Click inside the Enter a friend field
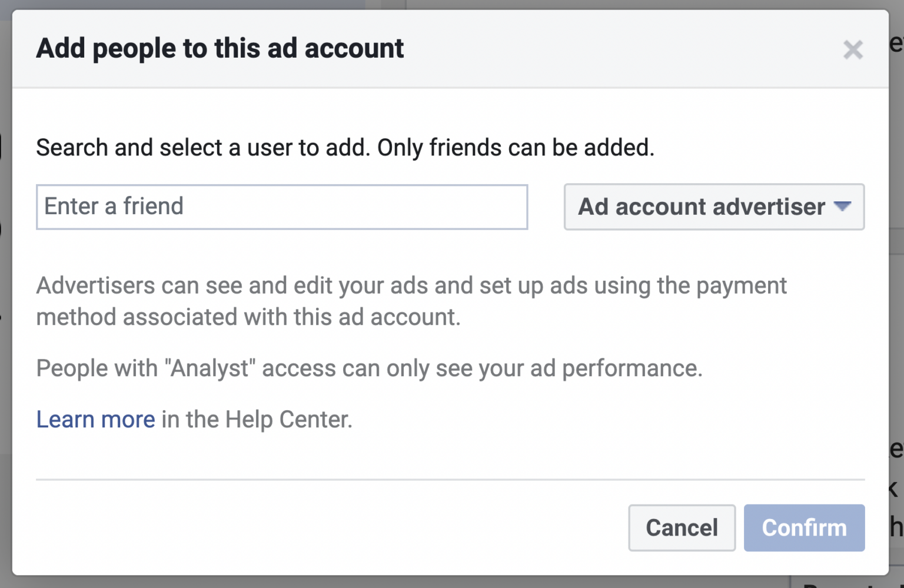Image resolution: width=904 pixels, height=588 pixels. 281,207
